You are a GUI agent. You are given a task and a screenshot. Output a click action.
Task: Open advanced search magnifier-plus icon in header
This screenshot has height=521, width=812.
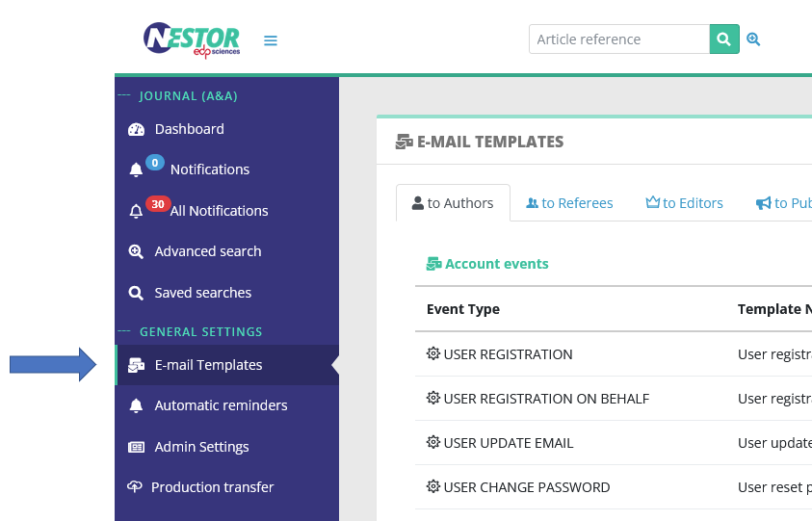(753, 39)
